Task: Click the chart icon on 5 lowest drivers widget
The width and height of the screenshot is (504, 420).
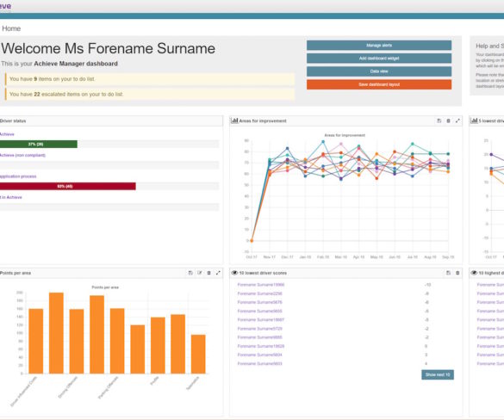Action: (474, 120)
